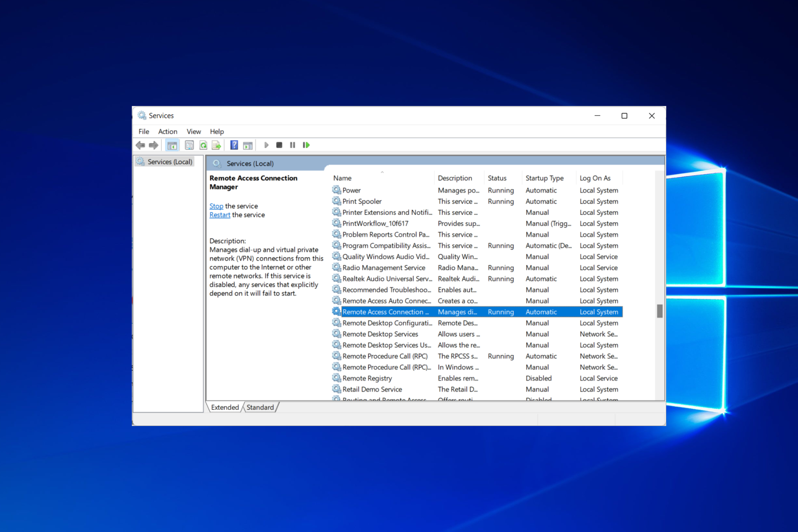798x532 pixels.
Task: Click the gear icon beside Remote Registry
Action: [336, 378]
